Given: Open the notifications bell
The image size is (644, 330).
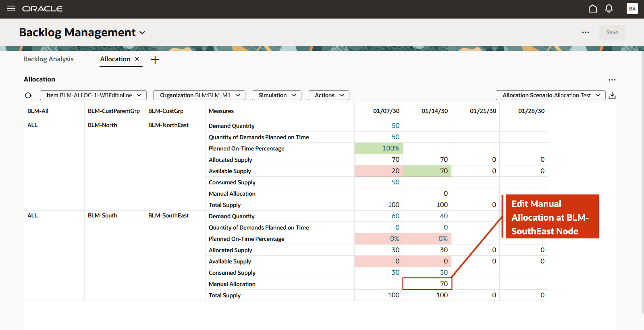Looking at the screenshot, I should tap(609, 8).
